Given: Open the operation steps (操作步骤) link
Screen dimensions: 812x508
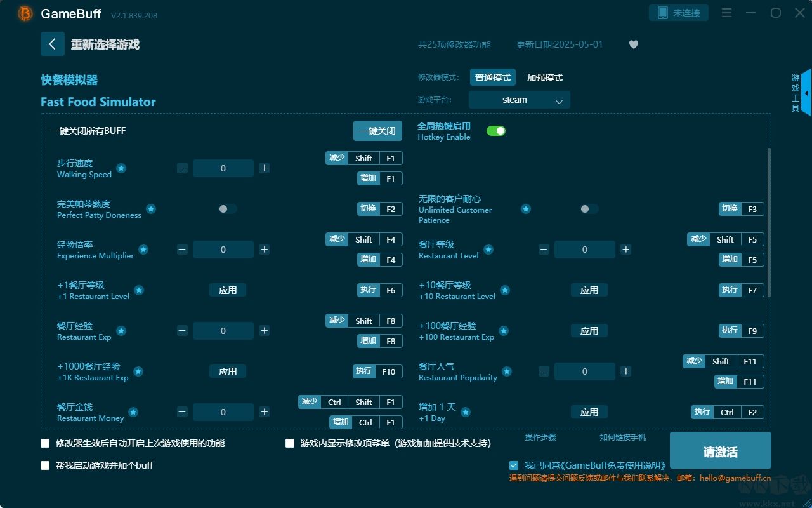Looking at the screenshot, I should click(x=540, y=438).
